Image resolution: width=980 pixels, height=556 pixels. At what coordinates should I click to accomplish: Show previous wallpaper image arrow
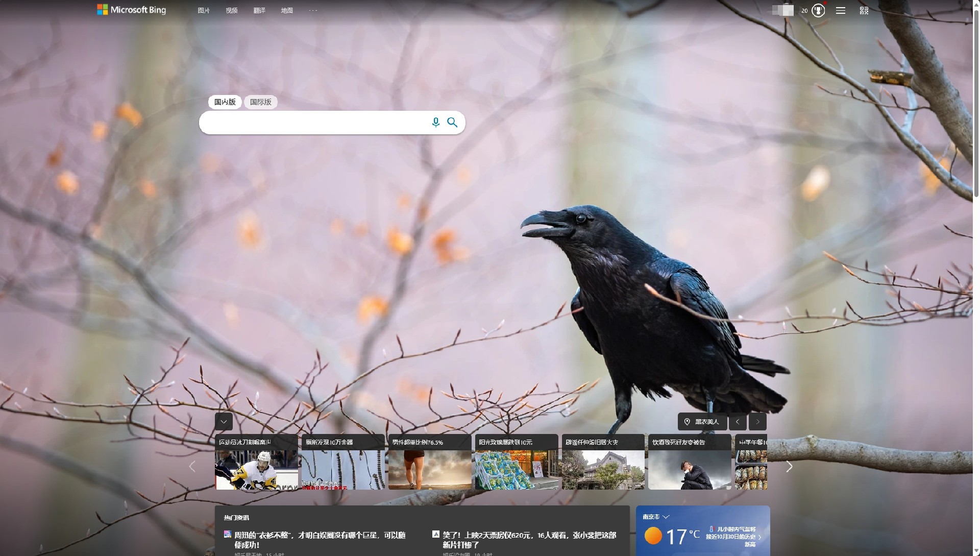(x=738, y=422)
